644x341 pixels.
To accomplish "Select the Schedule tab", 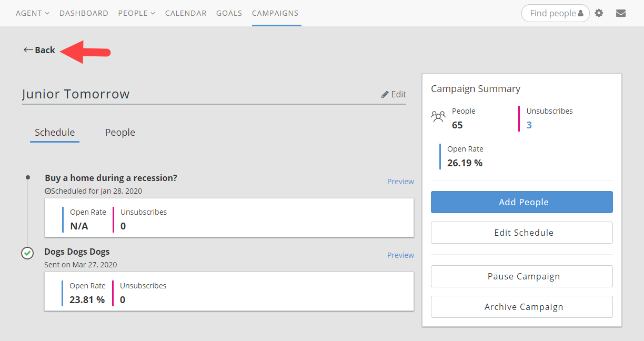I will [55, 133].
